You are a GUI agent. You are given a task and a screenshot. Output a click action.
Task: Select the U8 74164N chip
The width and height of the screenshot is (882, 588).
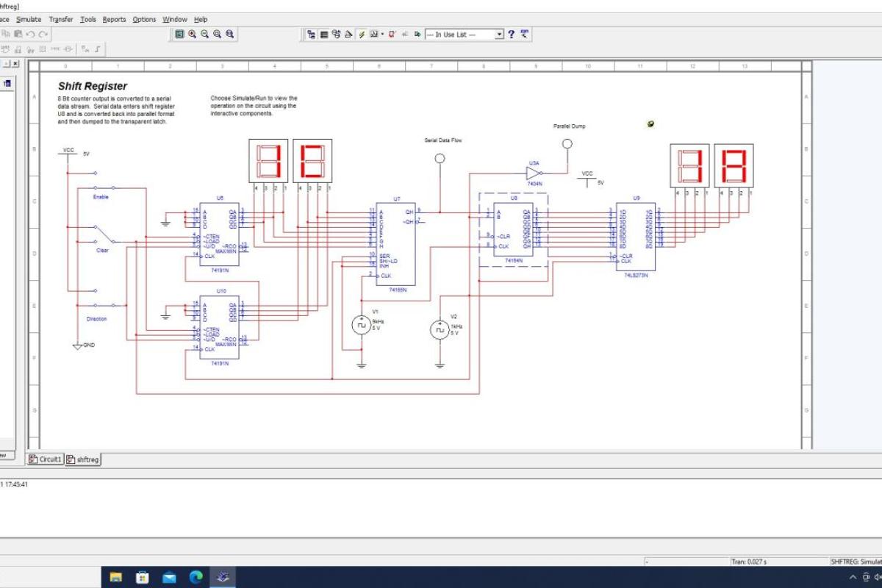tap(513, 228)
